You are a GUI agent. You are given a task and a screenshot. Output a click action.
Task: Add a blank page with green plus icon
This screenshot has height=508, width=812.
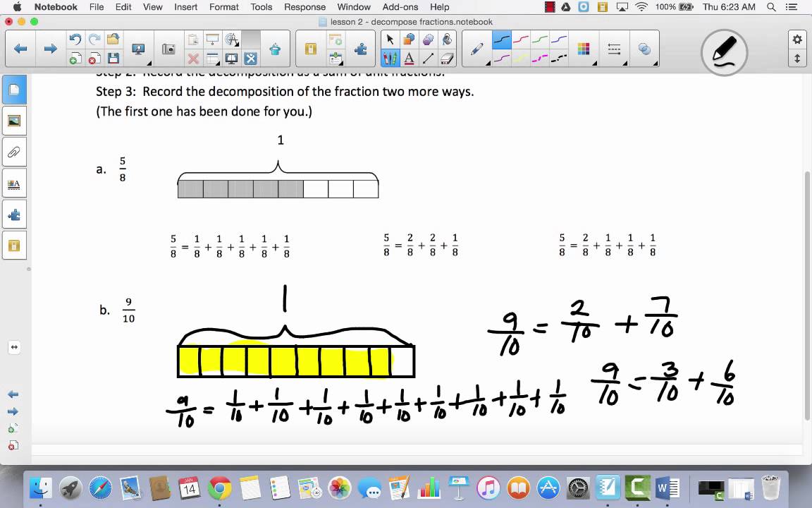pos(75,58)
